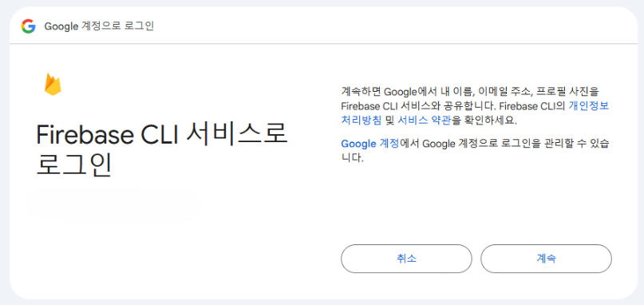Click the Firebase flame icon
This screenshot has width=644, height=305.
point(53,85)
